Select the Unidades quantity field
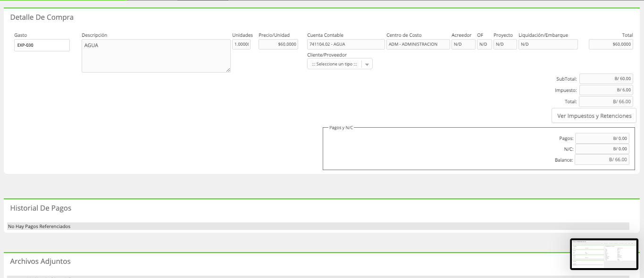644x278 pixels. click(x=241, y=44)
